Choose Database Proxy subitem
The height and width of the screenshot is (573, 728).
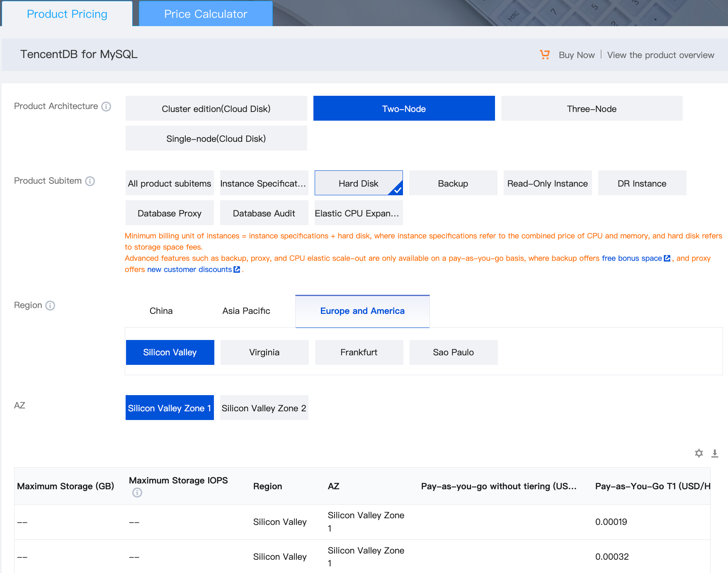click(169, 213)
